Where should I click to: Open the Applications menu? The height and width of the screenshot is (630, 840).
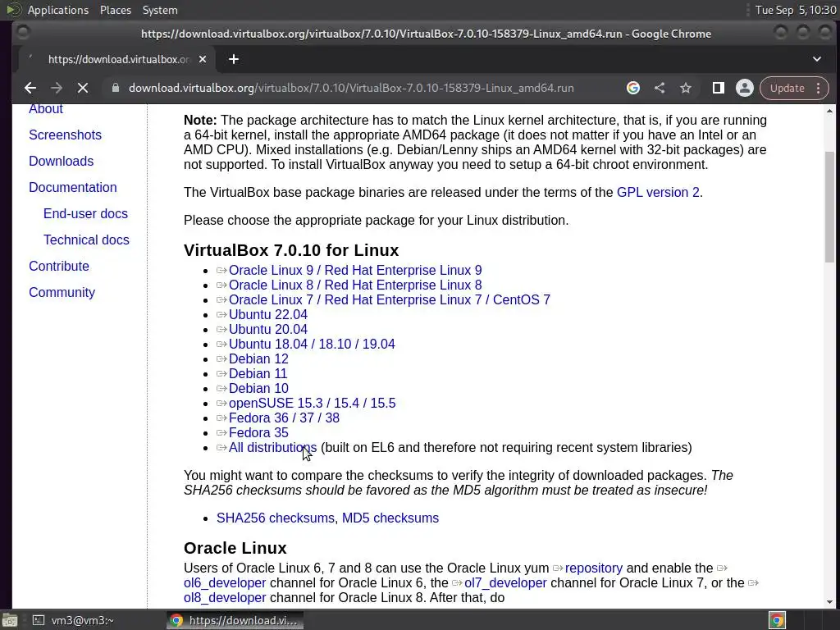[58, 10]
